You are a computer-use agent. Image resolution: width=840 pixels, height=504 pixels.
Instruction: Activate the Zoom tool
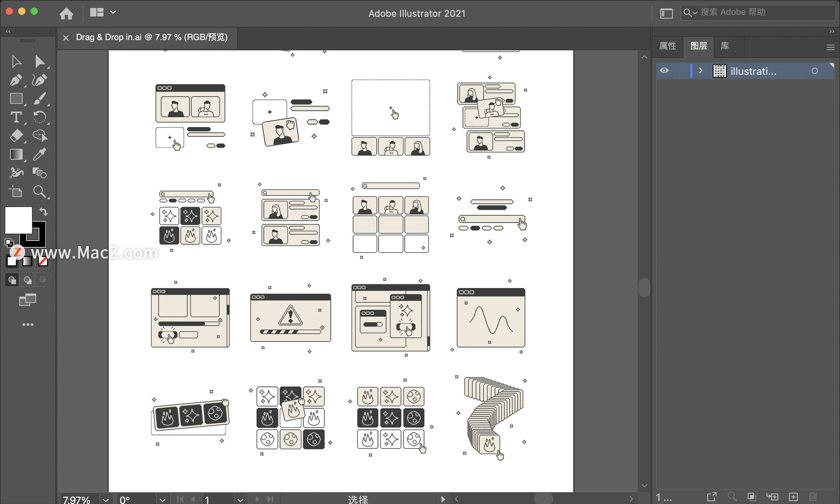pos(39,191)
